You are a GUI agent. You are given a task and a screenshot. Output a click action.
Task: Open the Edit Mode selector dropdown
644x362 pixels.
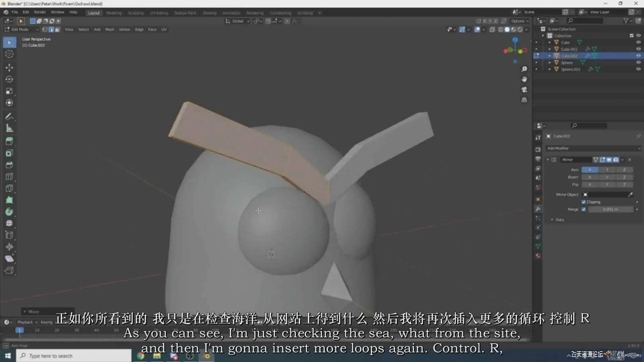(x=22, y=29)
